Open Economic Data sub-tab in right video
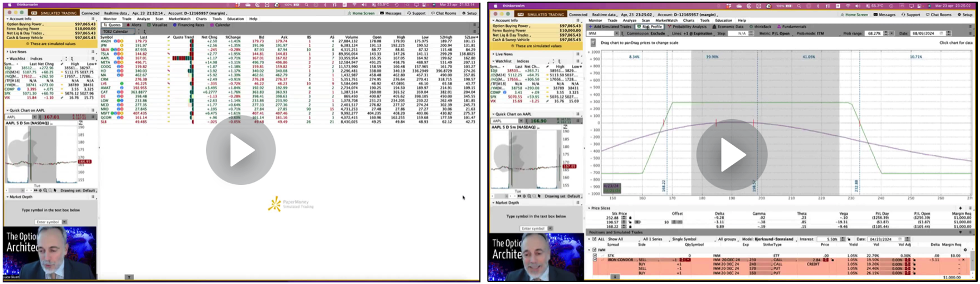 pyautogui.click(x=728, y=26)
